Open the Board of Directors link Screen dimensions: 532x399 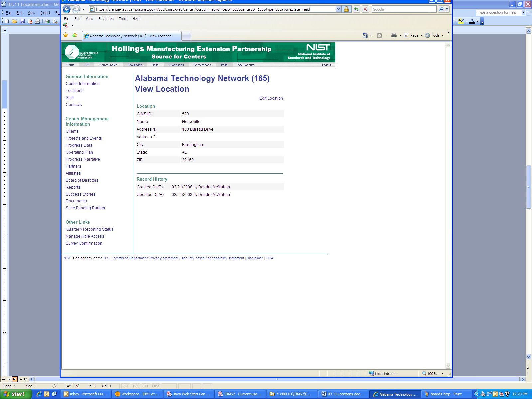pyautogui.click(x=82, y=180)
